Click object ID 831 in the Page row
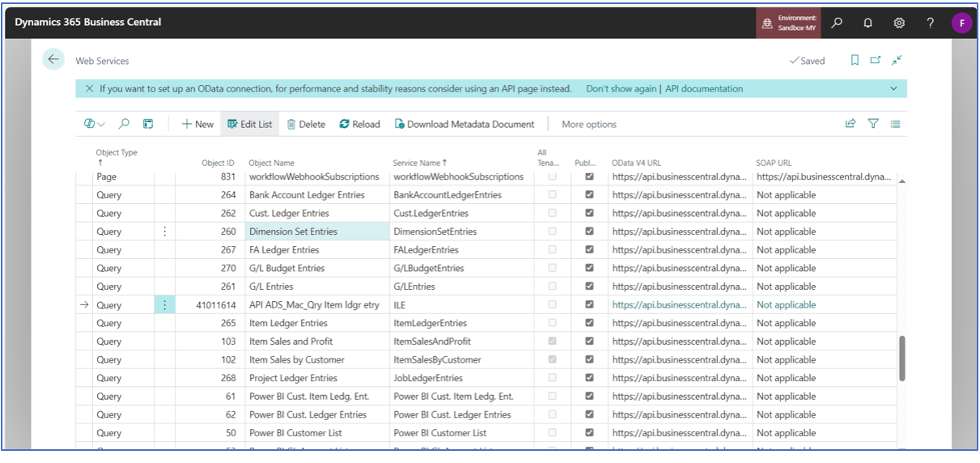Viewport: 980px width, 463px height. 228,176
